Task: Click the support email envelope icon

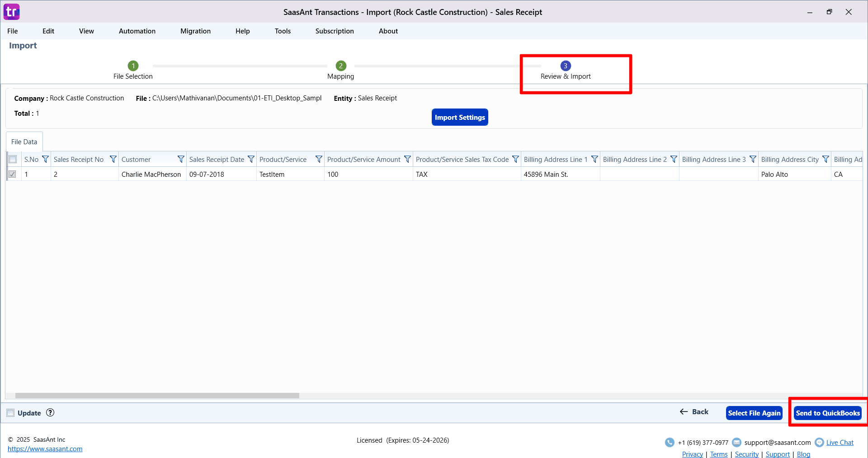Action: pyautogui.click(x=736, y=443)
